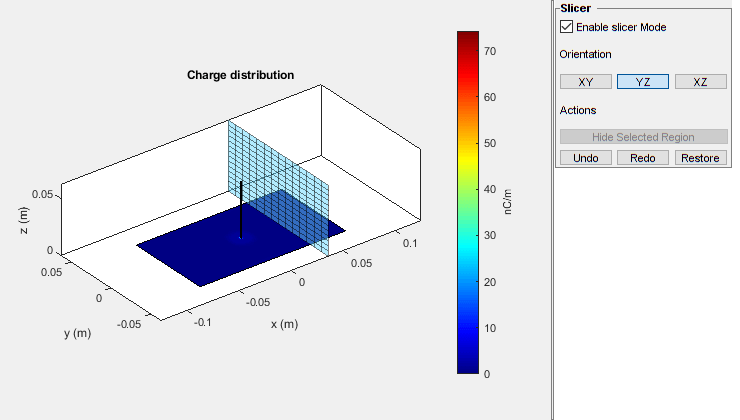Click the Redo button

click(x=643, y=158)
